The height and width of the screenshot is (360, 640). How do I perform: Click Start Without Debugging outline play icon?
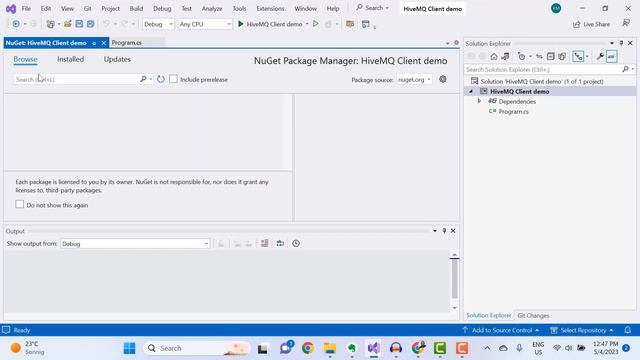pos(316,24)
